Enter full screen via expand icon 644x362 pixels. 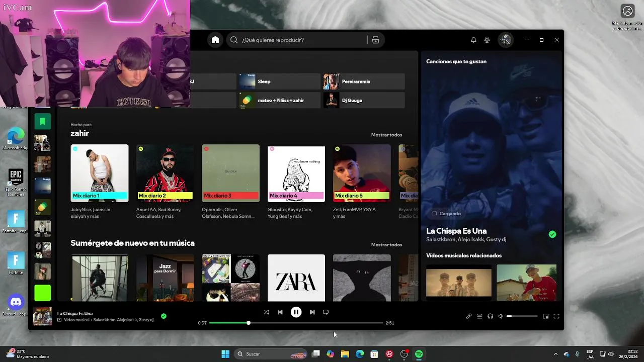556,316
